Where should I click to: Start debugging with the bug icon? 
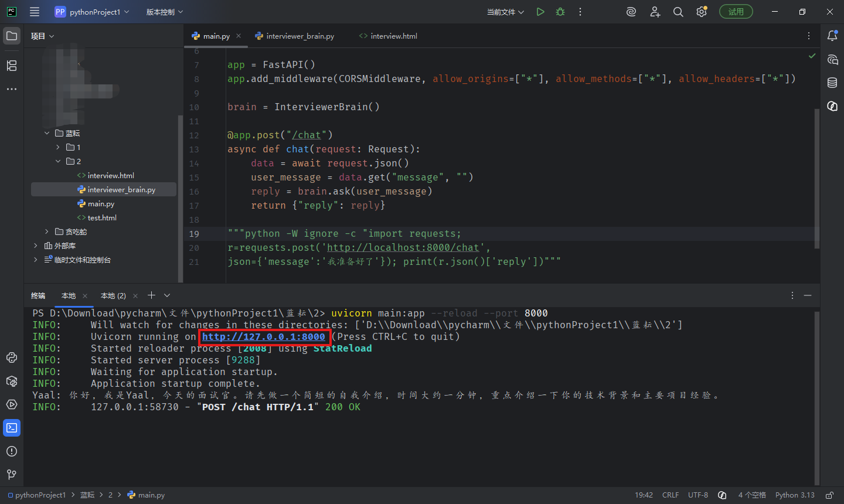pyautogui.click(x=560, y=12)
